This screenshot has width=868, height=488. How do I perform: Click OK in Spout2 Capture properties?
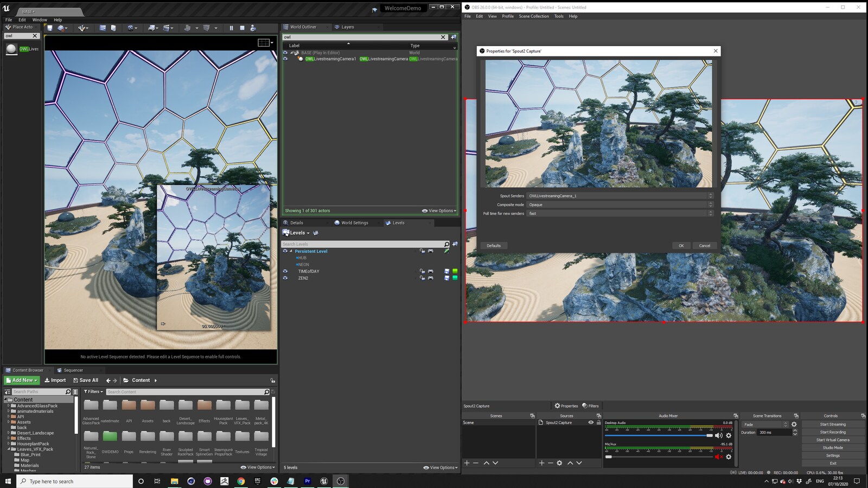coord(681,246)
